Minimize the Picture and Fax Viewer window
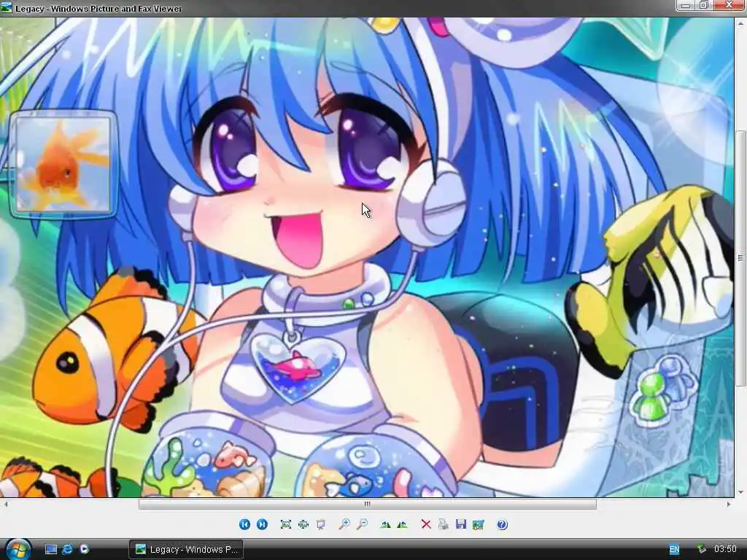This screenshot has width=747, height=560. pos(686,5)
